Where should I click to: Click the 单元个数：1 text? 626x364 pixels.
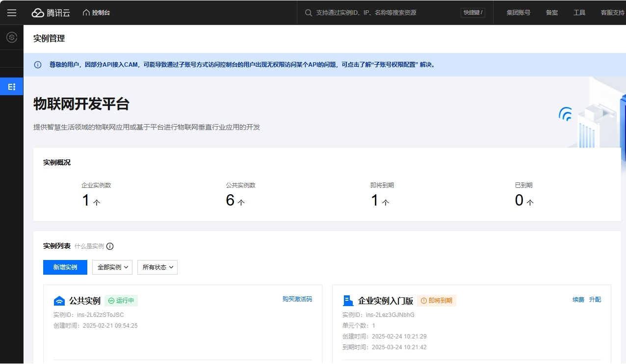[x=359, y=326]
